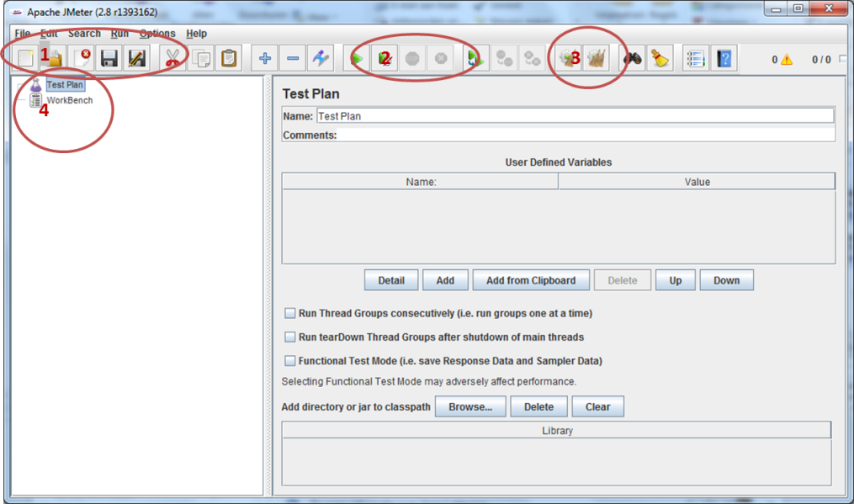The height and width of the screenshot is (504, 854).
Task: Enable Functional Test Mode checkbox
Action: tap(289, 361)
